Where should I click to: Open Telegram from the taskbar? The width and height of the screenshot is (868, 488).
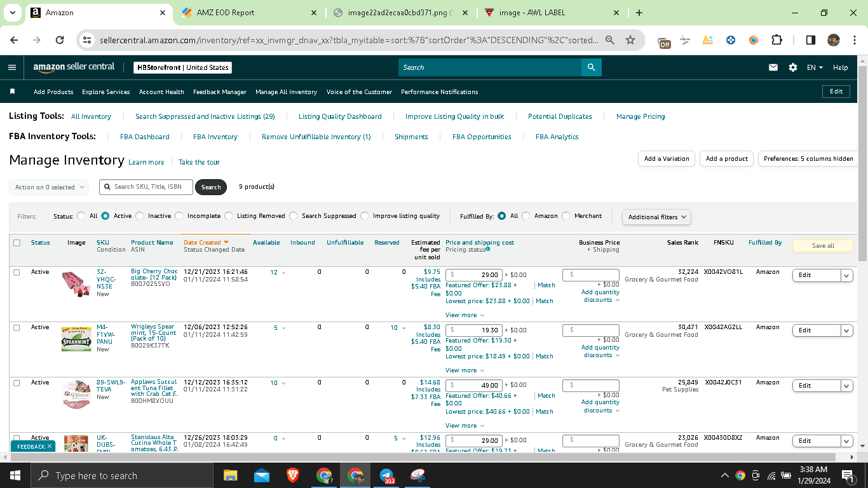click(386, 475)
